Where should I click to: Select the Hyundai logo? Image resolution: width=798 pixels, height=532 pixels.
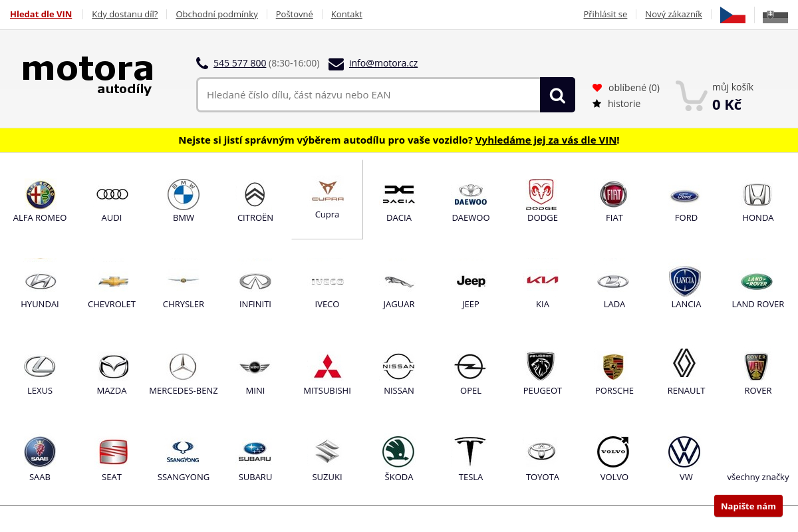pos(40,281)
